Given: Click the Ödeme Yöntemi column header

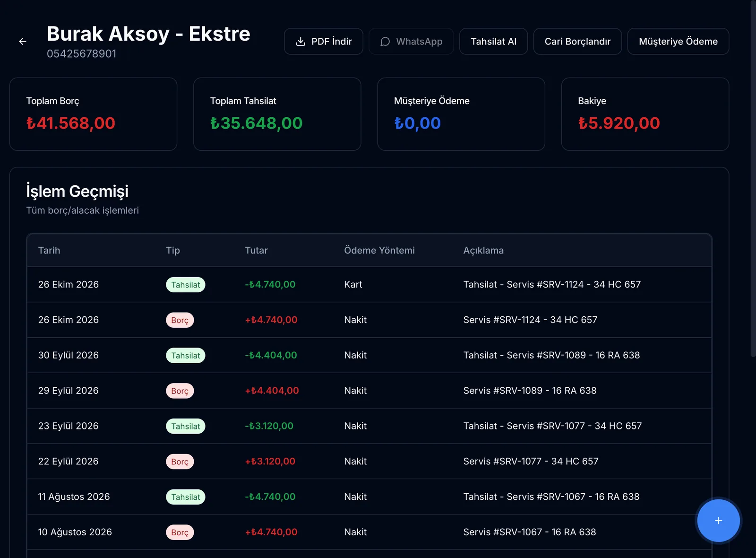Looking at the screenshot, I should (379, 250).
